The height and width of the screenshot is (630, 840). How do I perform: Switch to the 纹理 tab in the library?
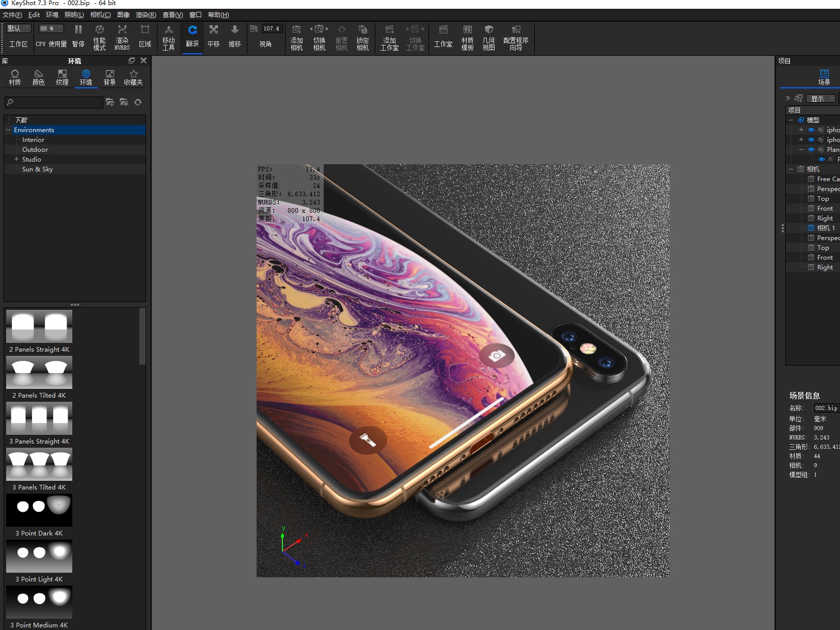point(62,77)
